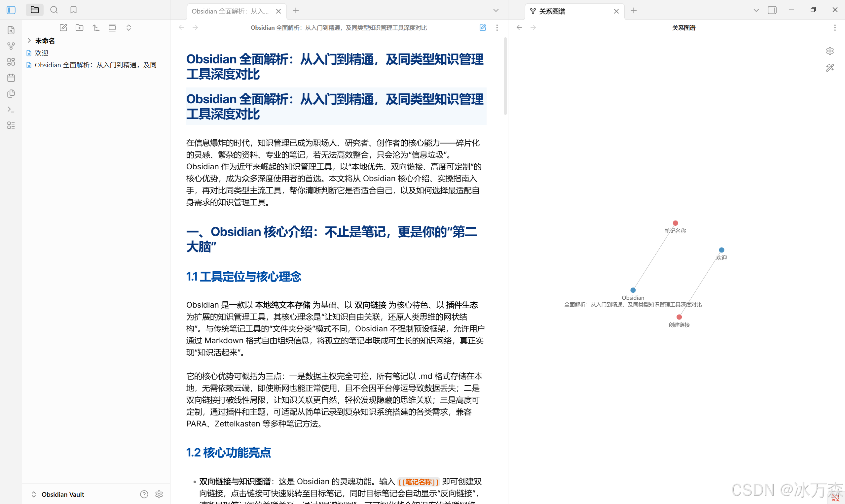Create a new note icon

63,27
